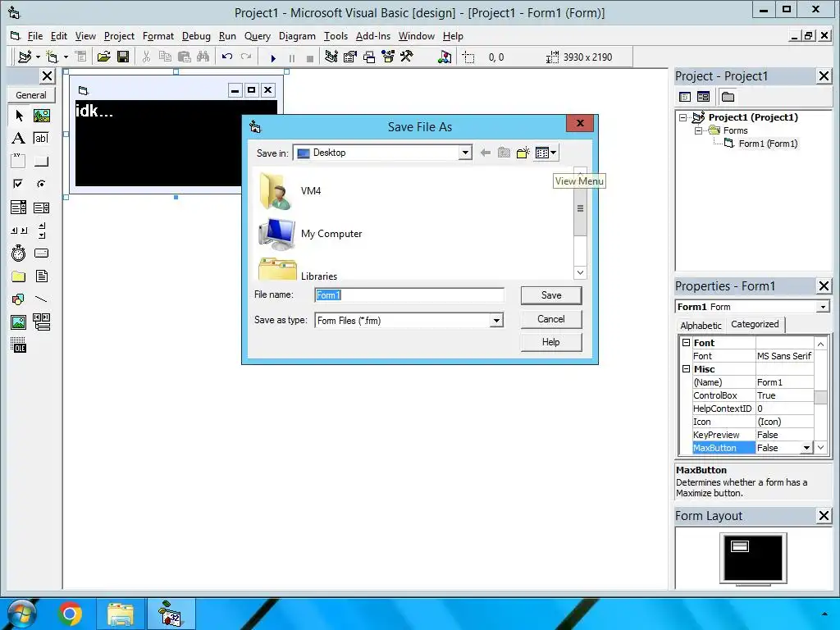Select the VScrollBar control tool
This screenshot has height=630, width=840.
click(41, 231)
